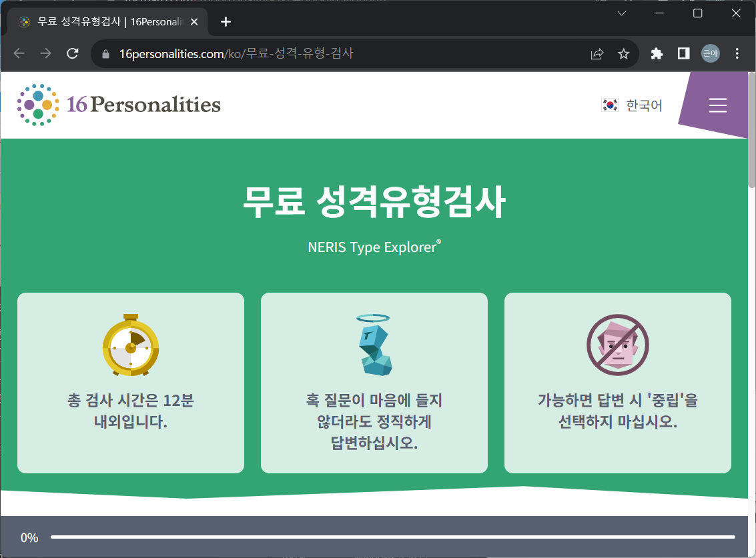Reload the current page
The height and width of the screenshot is (558, 756).
pyautogui.click(x=73, y=53)
